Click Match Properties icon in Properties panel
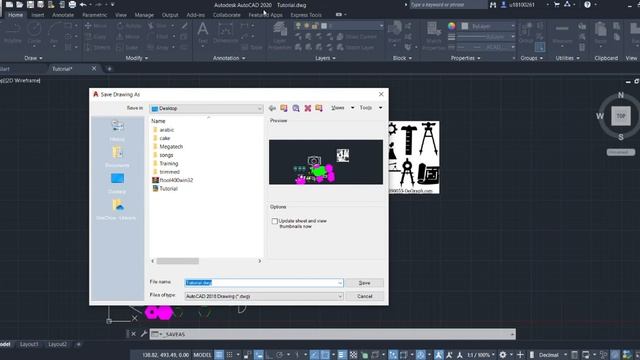 (433, 36)
